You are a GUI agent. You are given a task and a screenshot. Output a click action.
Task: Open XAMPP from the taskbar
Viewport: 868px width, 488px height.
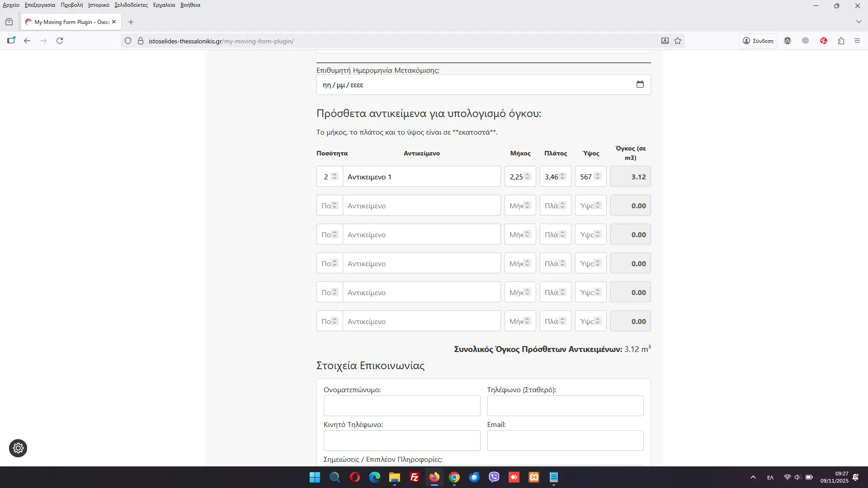click(534, 477)
